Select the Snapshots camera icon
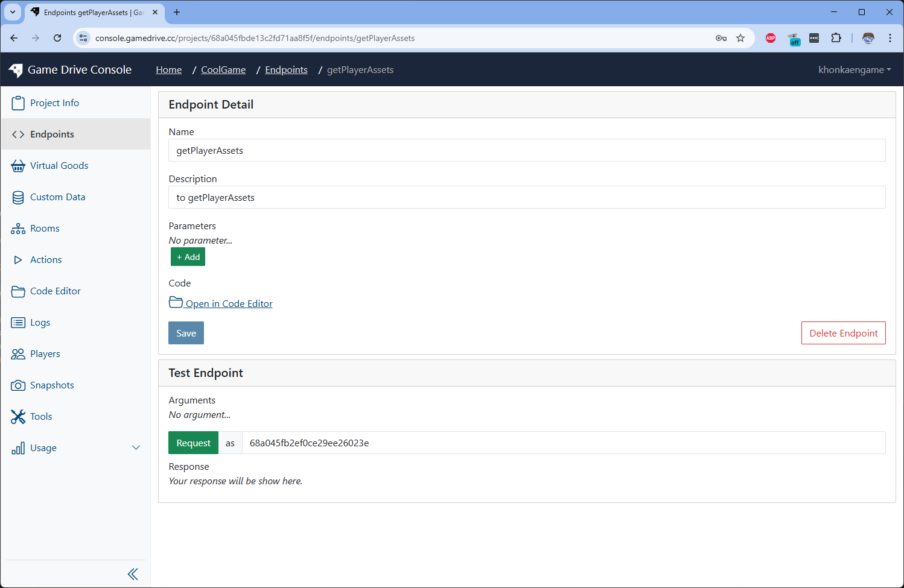904x588 pixels. pos(18,385)
